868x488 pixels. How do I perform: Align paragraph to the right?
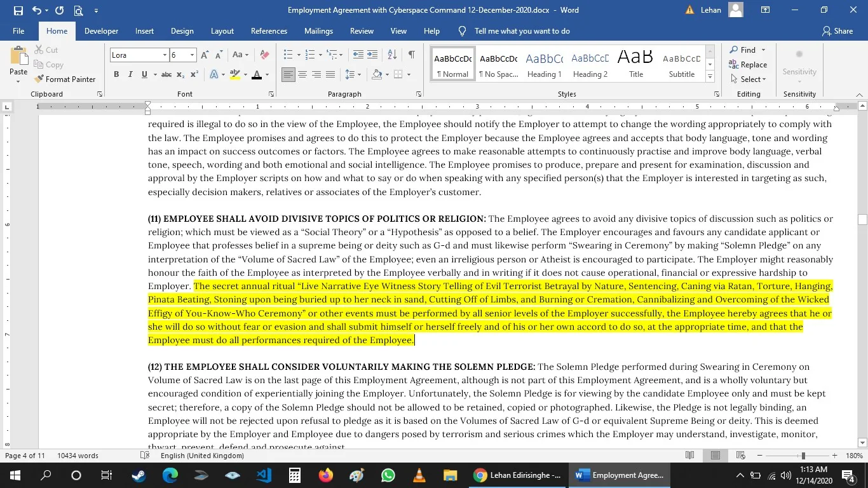pos(316,75)
